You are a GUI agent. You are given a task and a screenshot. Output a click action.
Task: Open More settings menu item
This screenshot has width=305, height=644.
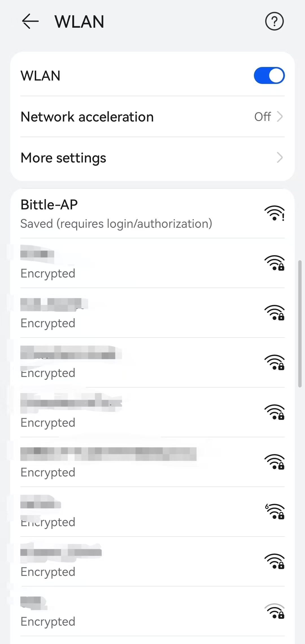64,158
